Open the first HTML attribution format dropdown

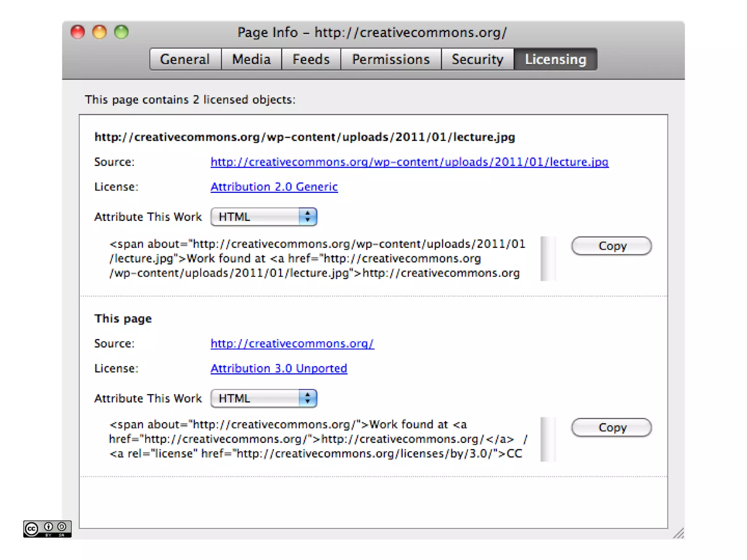pos(264,217)
